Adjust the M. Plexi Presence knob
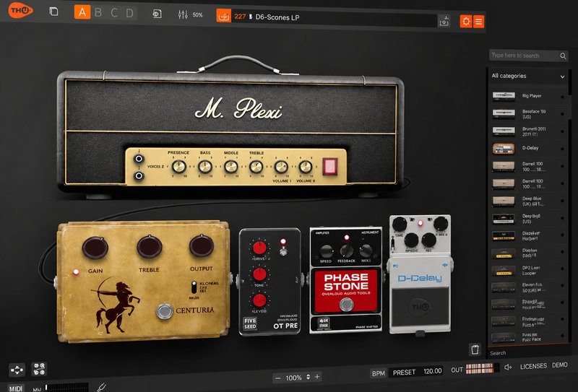 point(179,167)
